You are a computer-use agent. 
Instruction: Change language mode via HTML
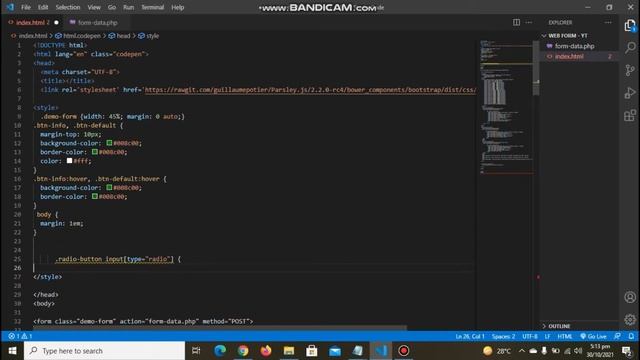(565, 336)
